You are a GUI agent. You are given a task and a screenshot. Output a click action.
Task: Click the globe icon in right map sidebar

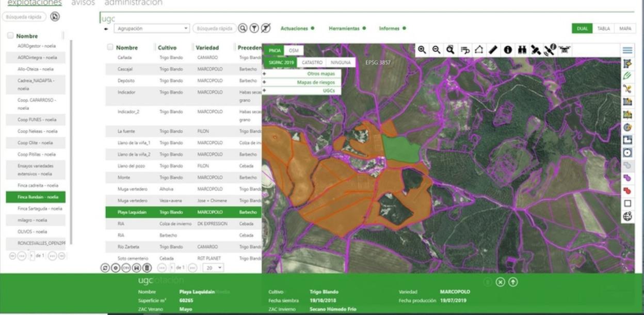627,217
